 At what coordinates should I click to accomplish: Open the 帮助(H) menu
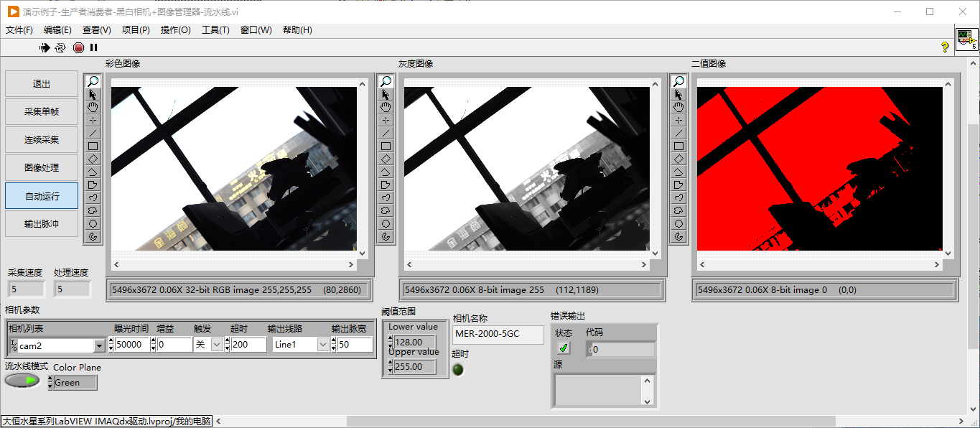(297, 30)
